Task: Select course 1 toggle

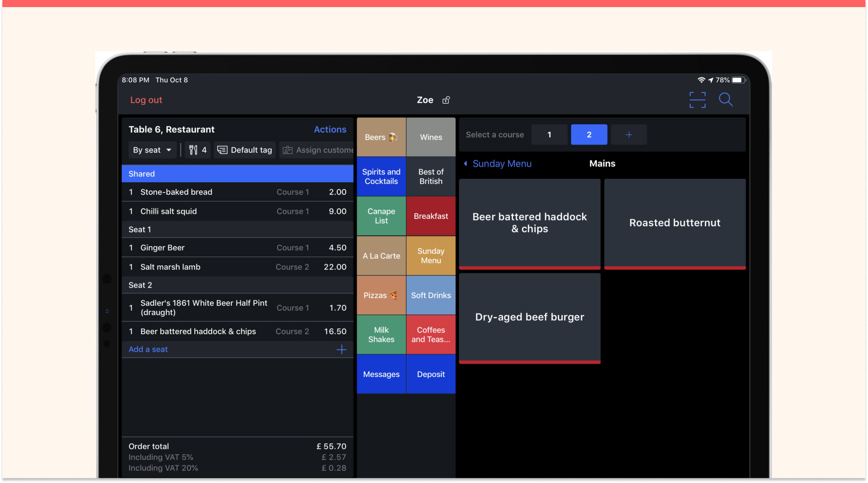Action: click(x=549, y=135)
